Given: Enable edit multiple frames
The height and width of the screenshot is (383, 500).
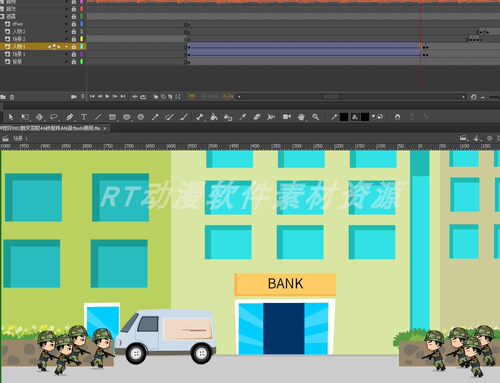Looking at the screenshot, I should pyautogui.click(x=171, y=97).
